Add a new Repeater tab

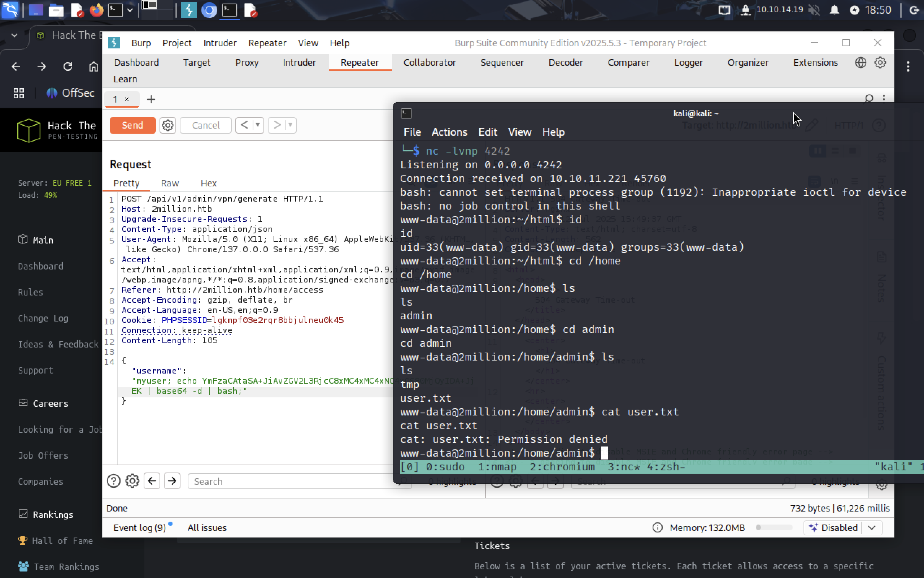(151, 99)
